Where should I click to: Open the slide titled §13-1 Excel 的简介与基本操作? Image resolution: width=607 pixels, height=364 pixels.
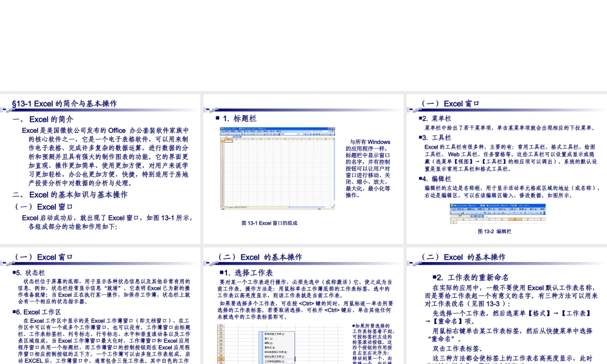100,169
